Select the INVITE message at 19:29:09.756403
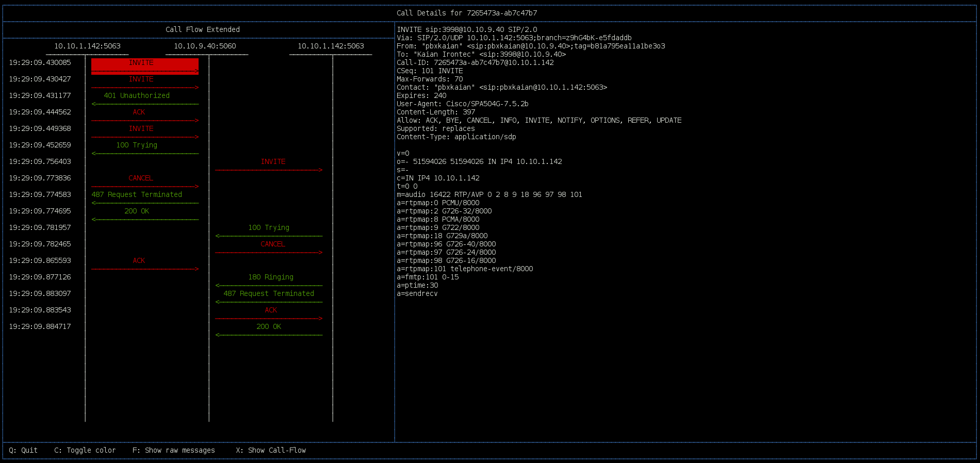Image resolution: width=980 pixels, height=463 pixels. tap(273, 162)
